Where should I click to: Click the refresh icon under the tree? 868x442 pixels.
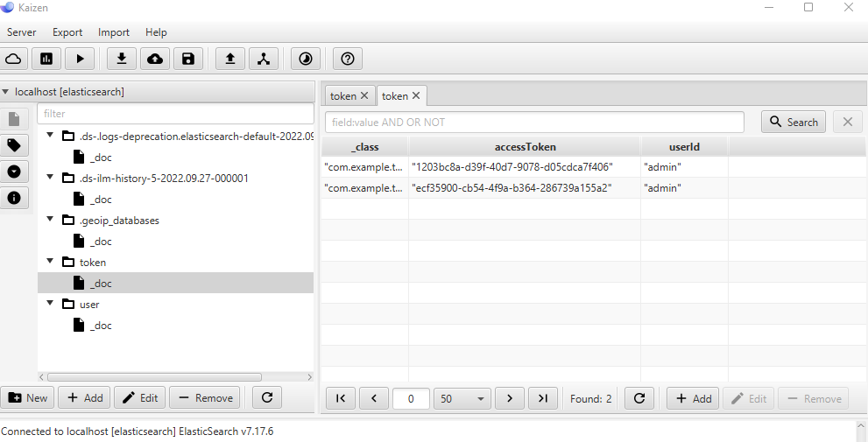(267, 397)
